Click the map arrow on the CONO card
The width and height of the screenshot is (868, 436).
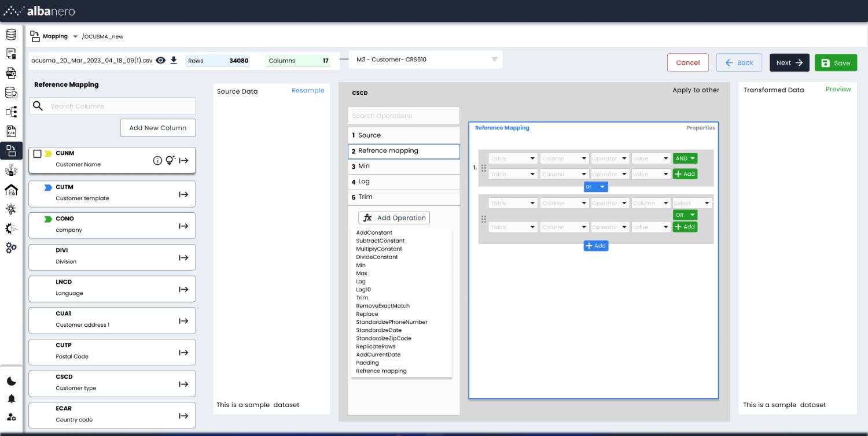[x=183, y=226]
